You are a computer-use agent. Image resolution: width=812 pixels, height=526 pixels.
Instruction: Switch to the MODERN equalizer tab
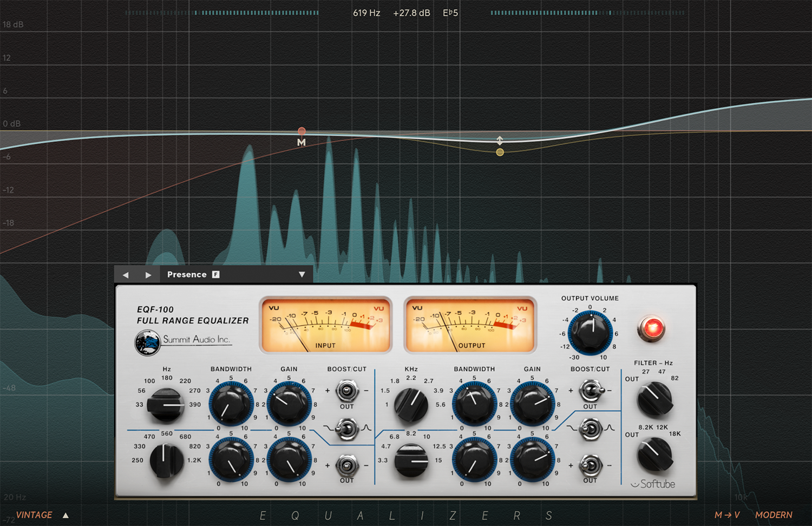pos(773,515)
